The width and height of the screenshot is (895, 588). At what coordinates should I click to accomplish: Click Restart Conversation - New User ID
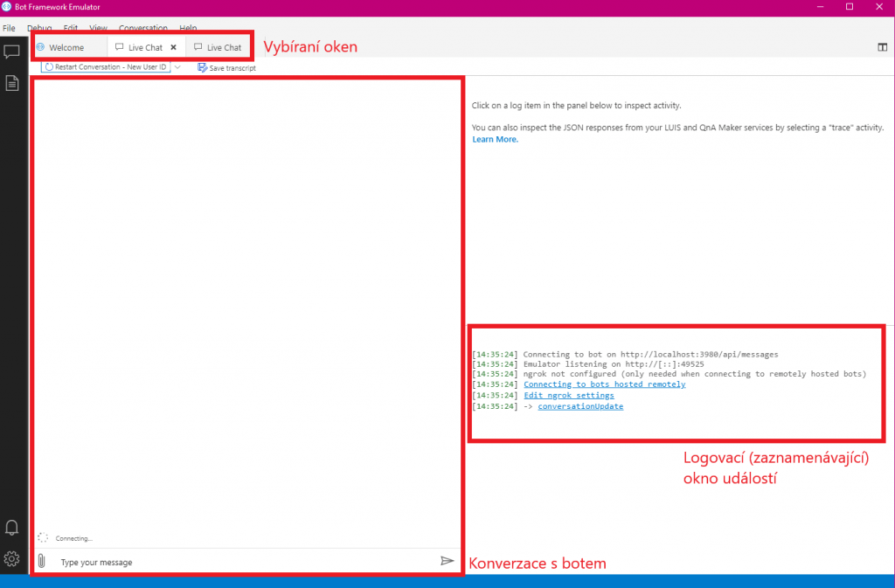(106, 66)
